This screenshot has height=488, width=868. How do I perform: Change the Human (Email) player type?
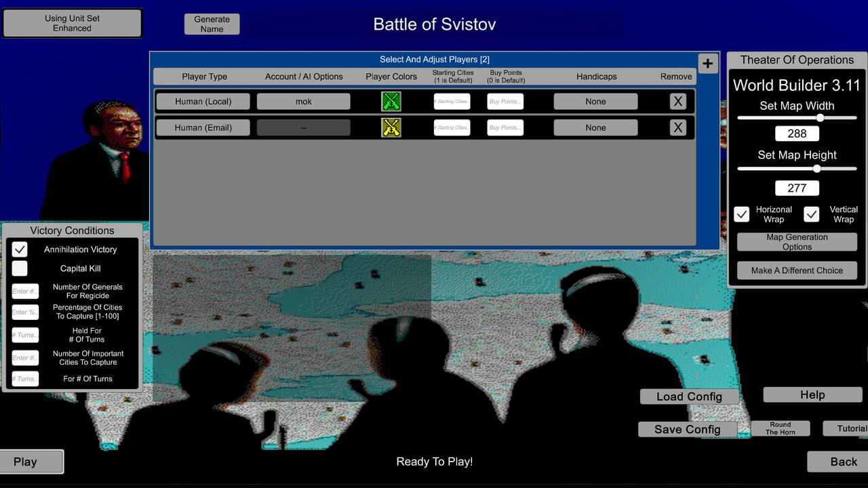pos(203,127)
